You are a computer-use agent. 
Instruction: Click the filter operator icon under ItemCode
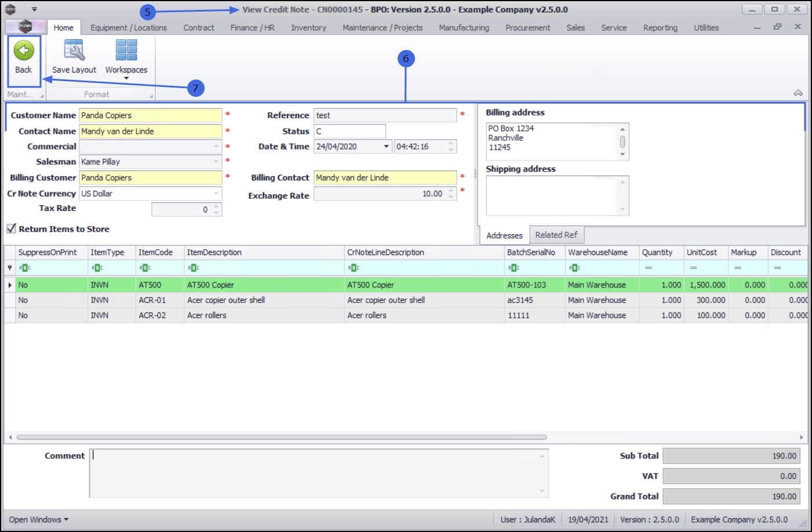click(145, 268)
